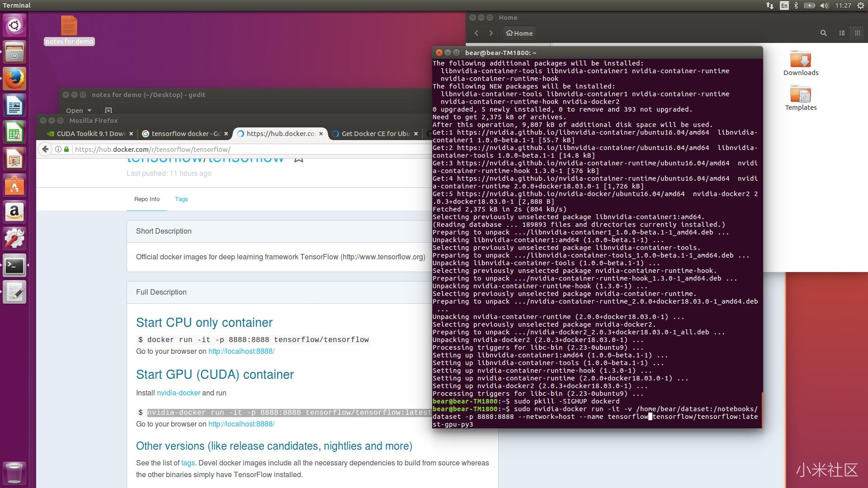Click the docker run -p 8888:8888 command text
The height and width of the screenshot is (488, 868).
pyautogui.click(x=254, y=340)
